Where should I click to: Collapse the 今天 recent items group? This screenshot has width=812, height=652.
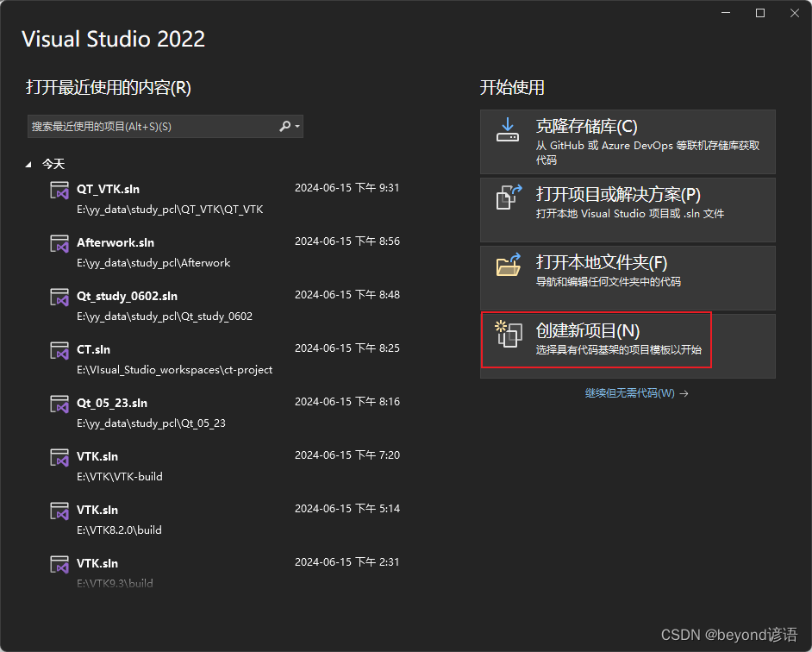pyautogui.click(x=29, y=163)
